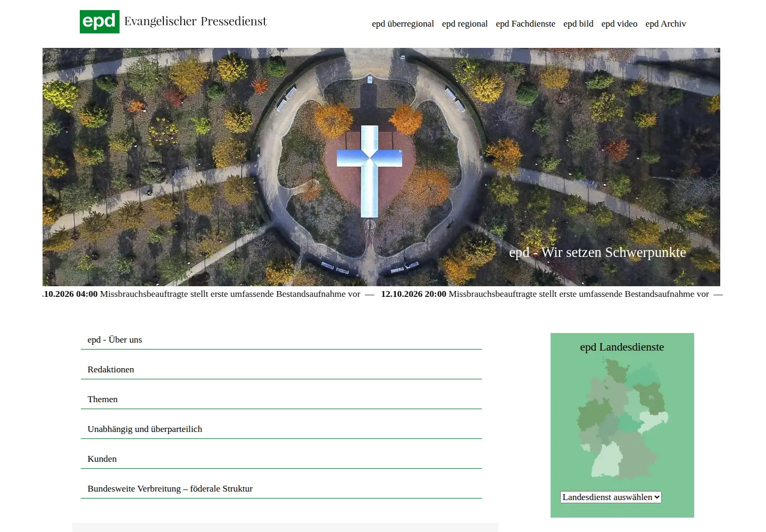Click the aerial cross hero image
Viewport: 766px width, 532px height.
click(381, 167)
